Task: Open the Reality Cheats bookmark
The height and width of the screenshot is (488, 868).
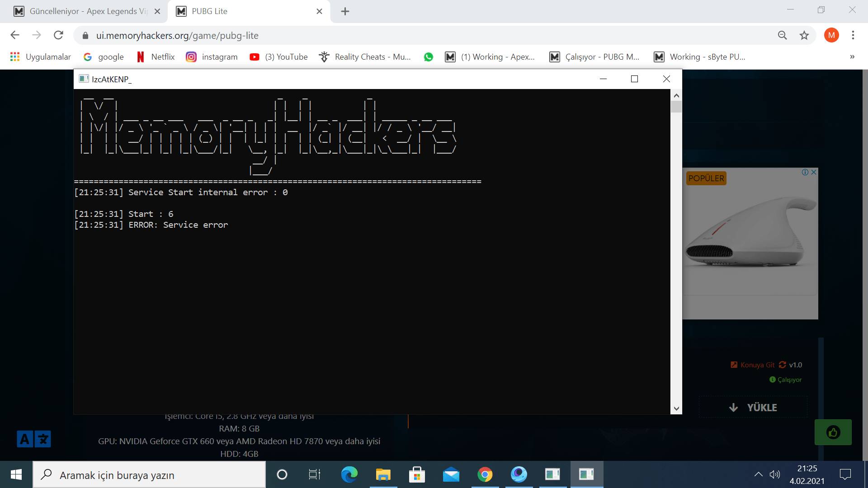Action: pos(365,57)
